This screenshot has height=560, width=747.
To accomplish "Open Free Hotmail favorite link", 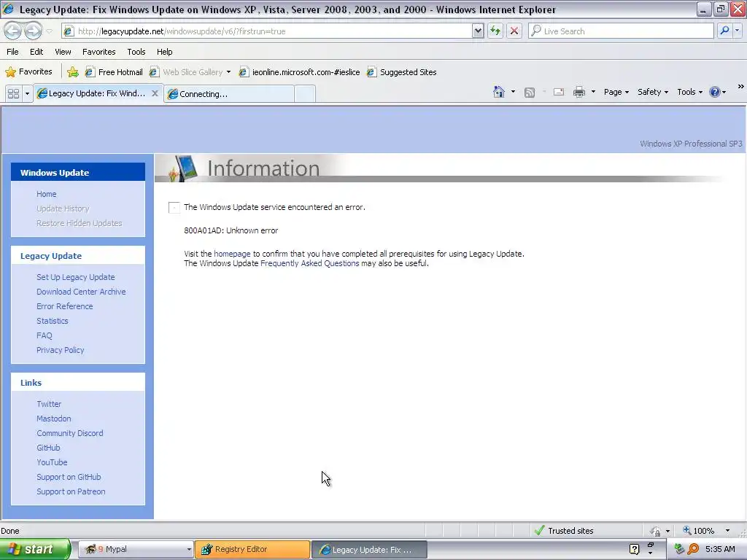I will (x=114, y=72).
